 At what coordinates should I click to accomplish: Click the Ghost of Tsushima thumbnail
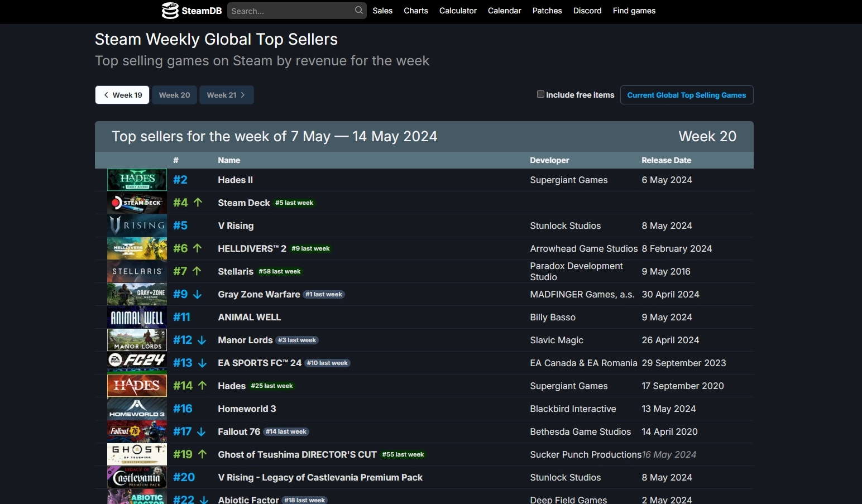coord(137,454)
